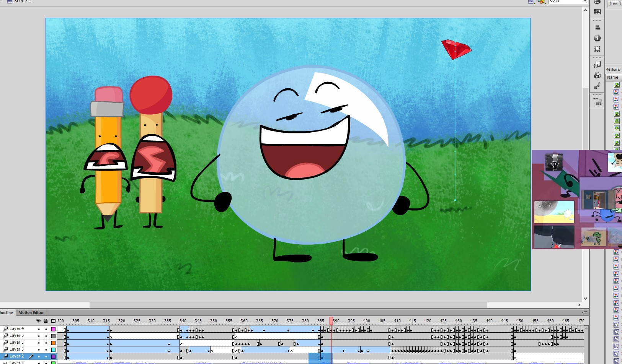Click Layer 6 gray outline color swatch

(53, 336)
